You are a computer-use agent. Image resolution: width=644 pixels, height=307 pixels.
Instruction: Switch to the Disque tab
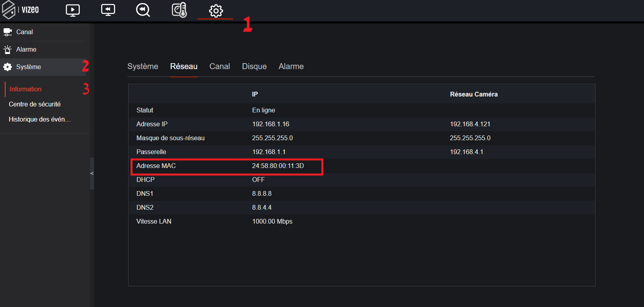(254, 66)
